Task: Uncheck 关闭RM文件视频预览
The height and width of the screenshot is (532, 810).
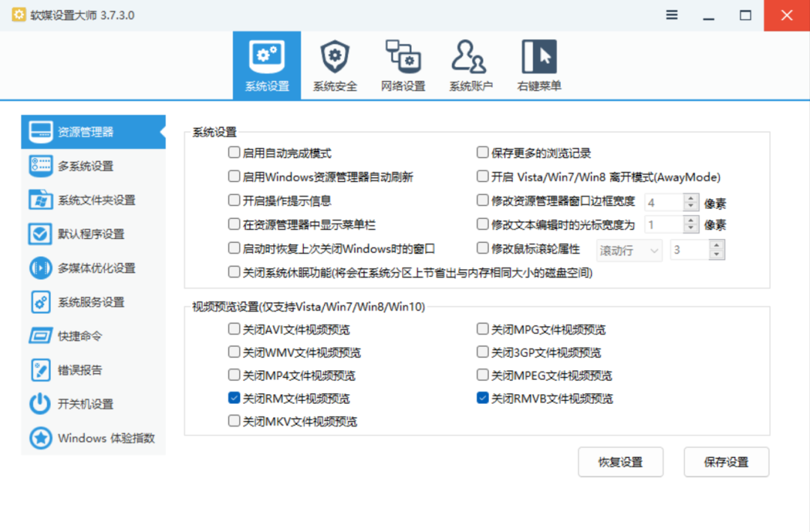Action: coord(234,398)
